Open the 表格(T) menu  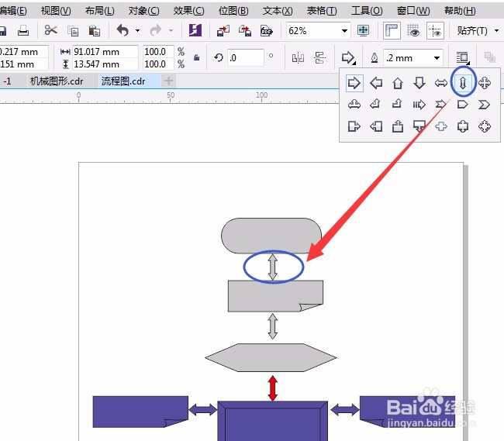click(x=322, y=11)
